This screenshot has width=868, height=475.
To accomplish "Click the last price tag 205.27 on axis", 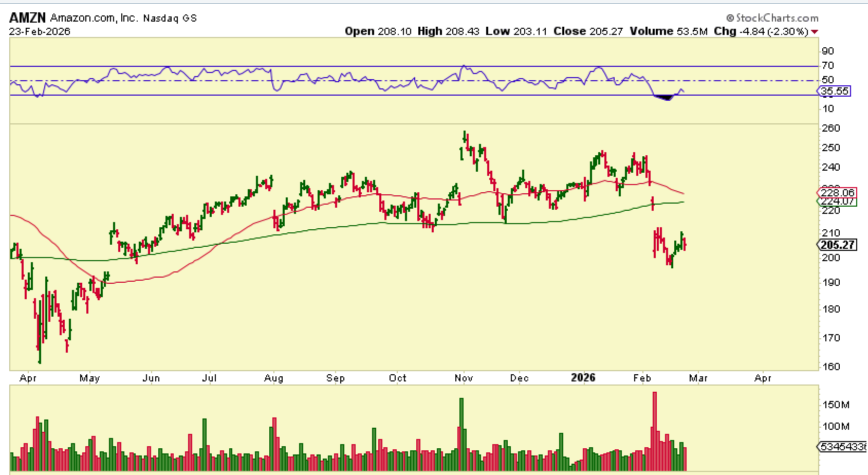I will pos(837,245).
